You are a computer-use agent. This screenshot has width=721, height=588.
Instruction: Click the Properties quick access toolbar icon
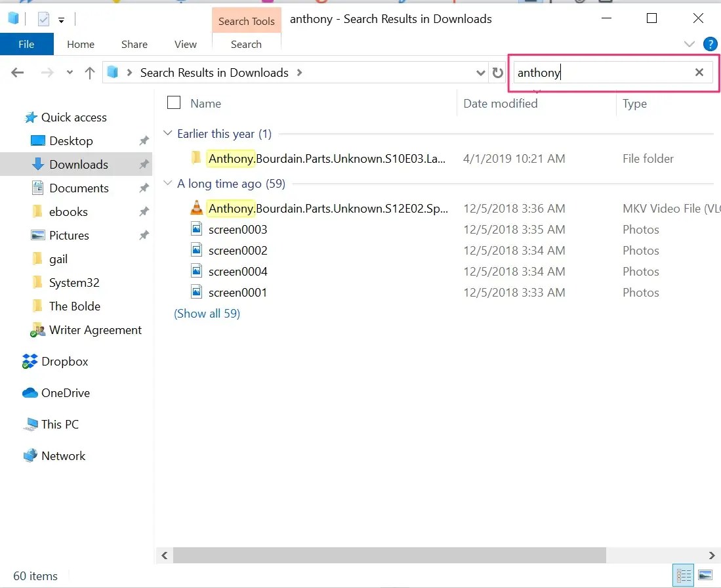pyautogui.click(x=43, y=19)
